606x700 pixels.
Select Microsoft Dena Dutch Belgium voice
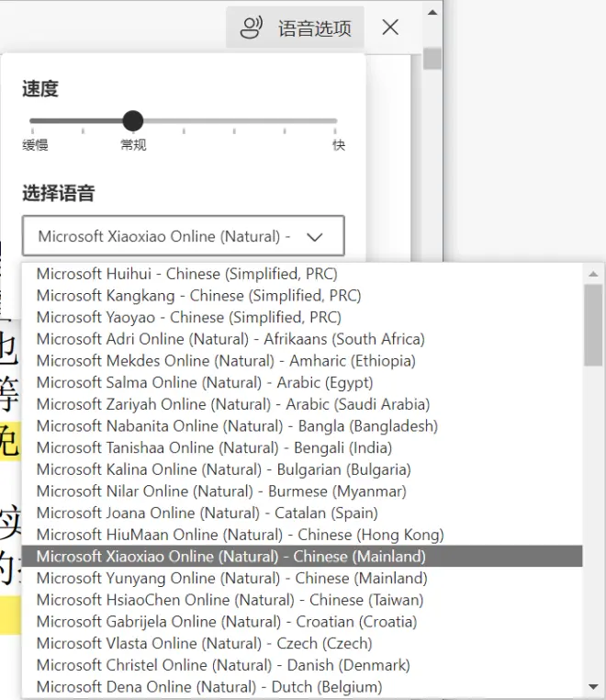pos(302,686)
